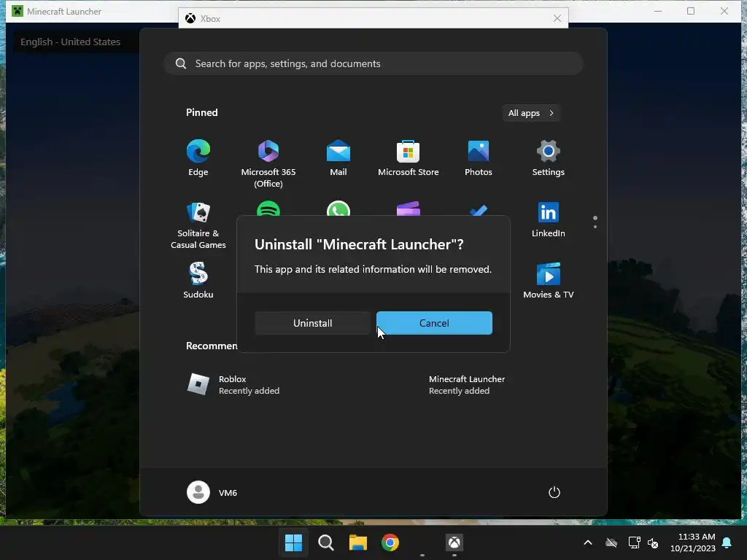The image size is (747, 560).
Task: Go to next pinned apps page dot
Action: pyautogui.click(x=595, y=227)
